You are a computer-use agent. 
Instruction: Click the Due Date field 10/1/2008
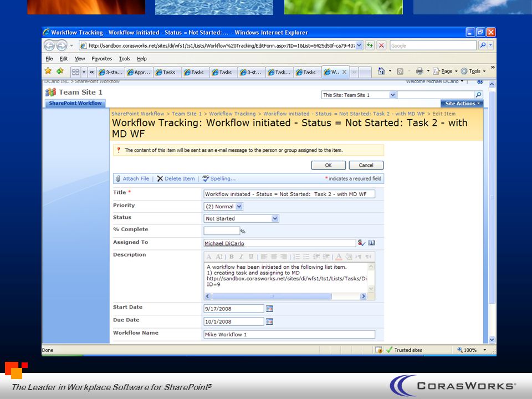tap(234, 321)
